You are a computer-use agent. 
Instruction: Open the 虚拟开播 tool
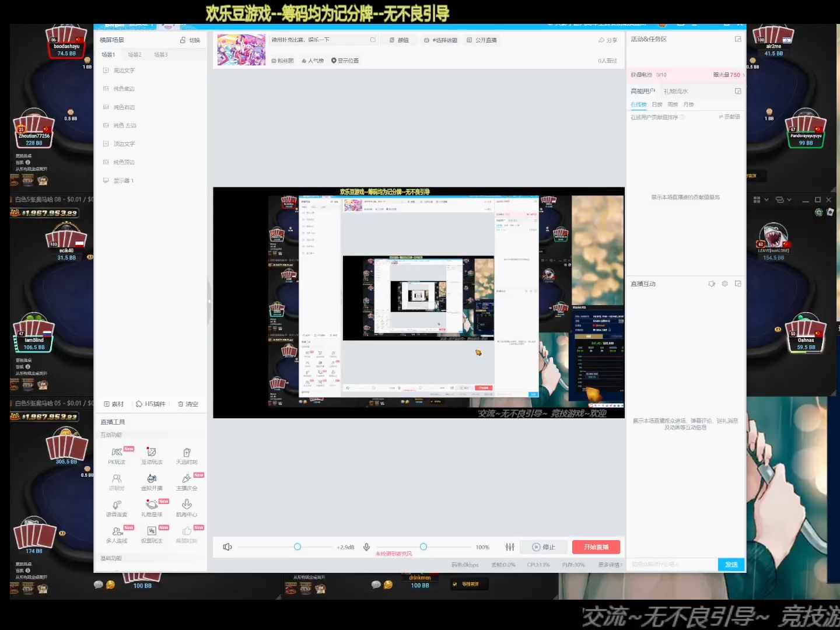pyautogui.click(x=152, y=482)
